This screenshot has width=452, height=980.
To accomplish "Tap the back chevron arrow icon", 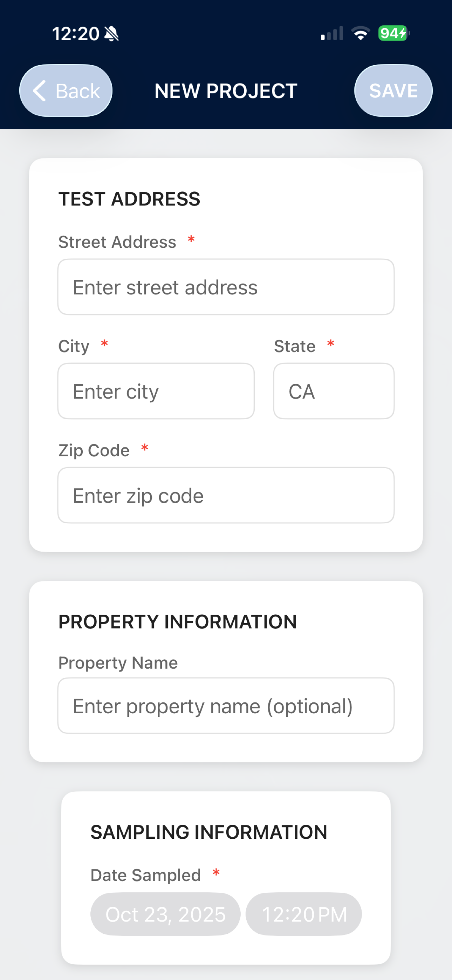I will [40, 90].
